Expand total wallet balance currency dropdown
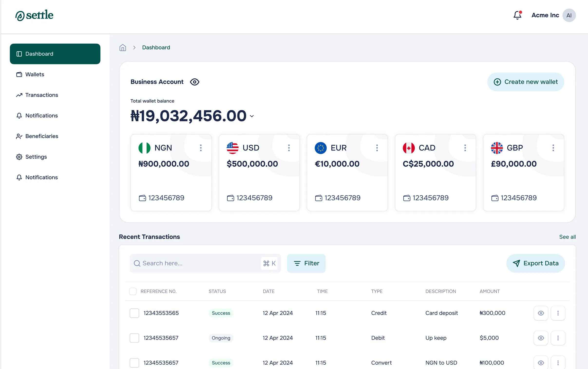The height and width of the screenshot is (369, 588). [x=252, y=116]
